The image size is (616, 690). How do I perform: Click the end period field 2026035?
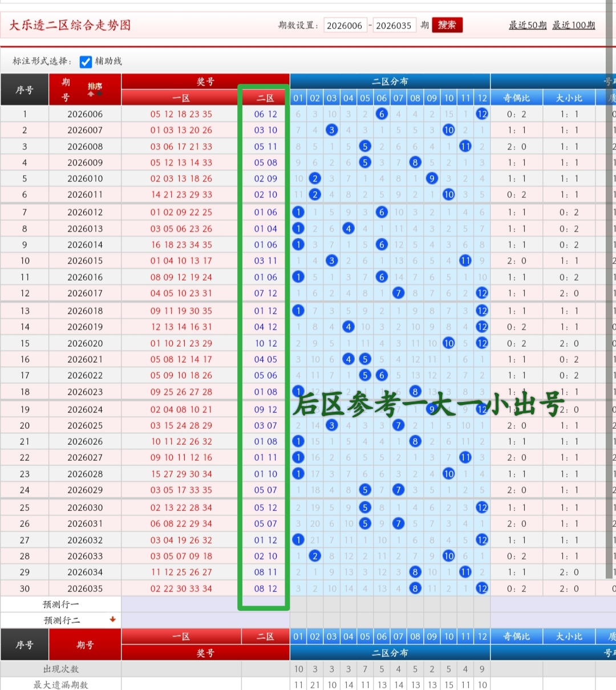pos(394,26)
